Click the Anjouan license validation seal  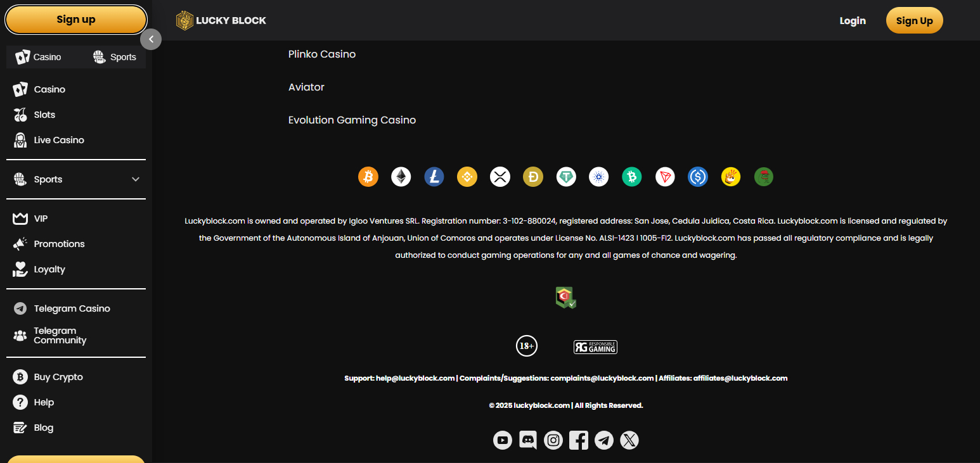(x=565, y=298)
